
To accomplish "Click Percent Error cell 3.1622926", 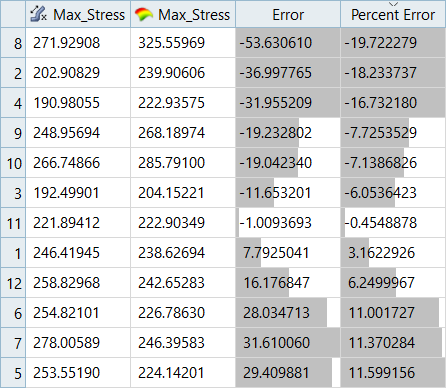I will click(x=393, y=253).
